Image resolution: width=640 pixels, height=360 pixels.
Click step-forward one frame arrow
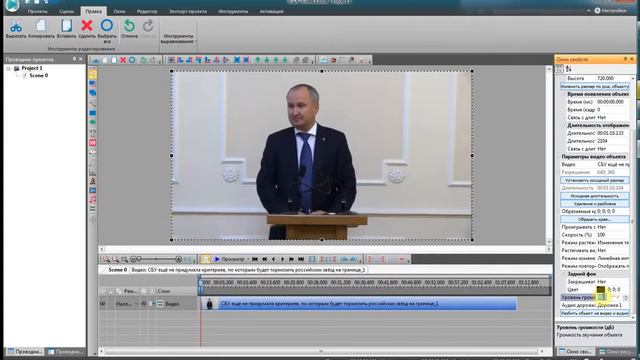pos(282,259)
